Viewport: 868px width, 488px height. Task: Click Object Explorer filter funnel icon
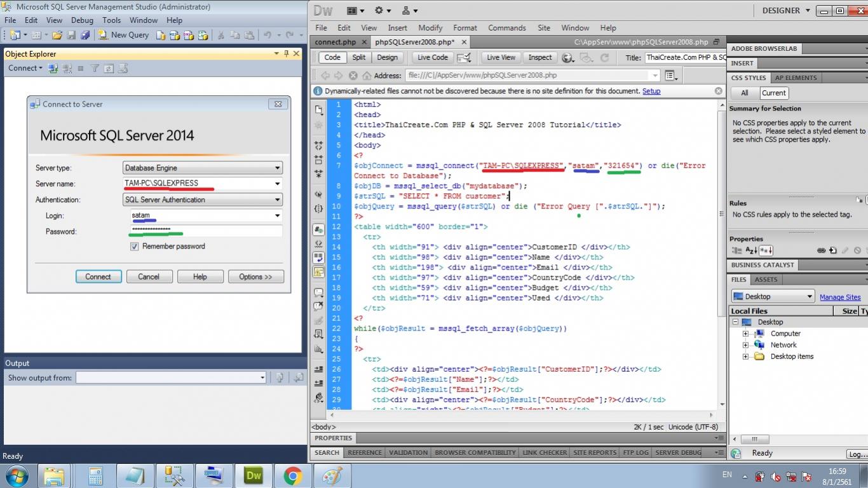pyautogui.click(x=95, y=68)
